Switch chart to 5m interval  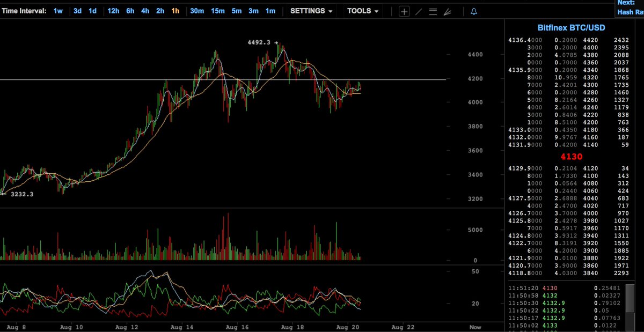click(237, 11)
